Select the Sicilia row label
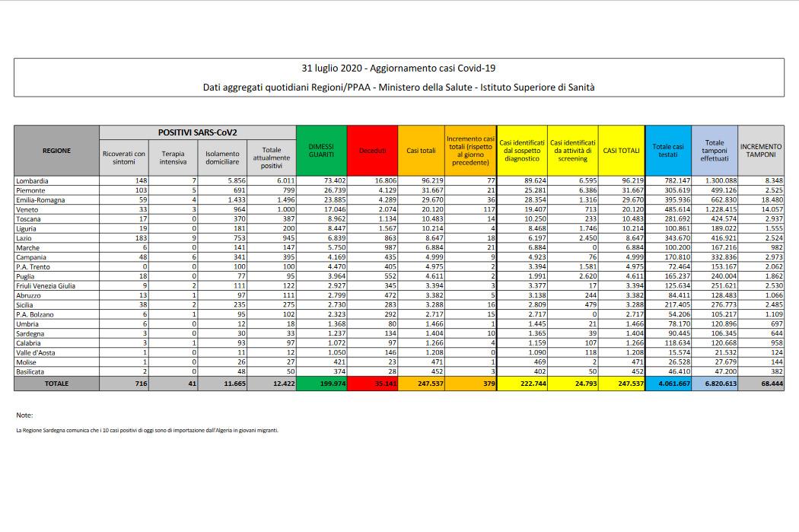Screen dimensions: 799x532 tap(24, 305)
